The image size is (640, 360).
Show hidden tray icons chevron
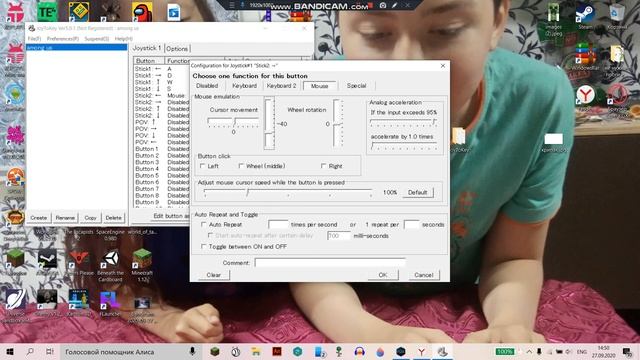pyautogui.click(x=529, y=351)
